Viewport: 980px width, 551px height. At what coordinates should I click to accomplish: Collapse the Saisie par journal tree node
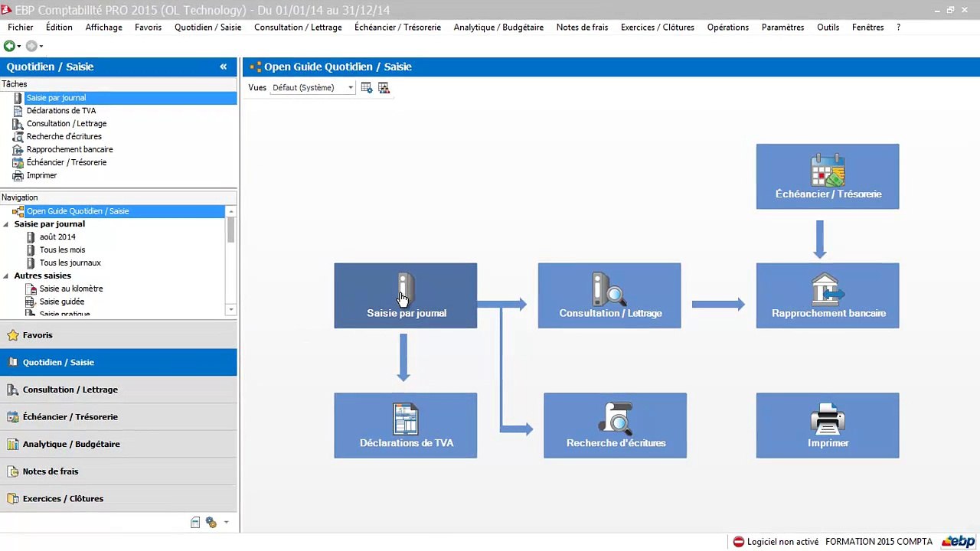(6, 224)
